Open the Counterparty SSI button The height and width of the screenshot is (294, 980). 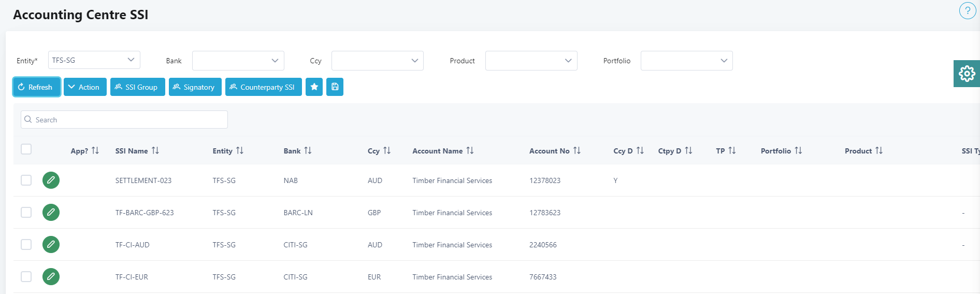click(263, 87)
